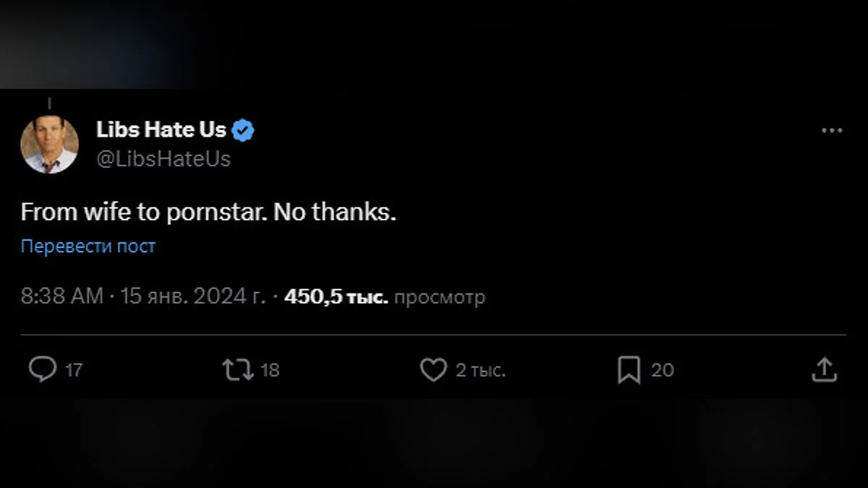Open the three-dot more options menu

(x=833, y=131)
